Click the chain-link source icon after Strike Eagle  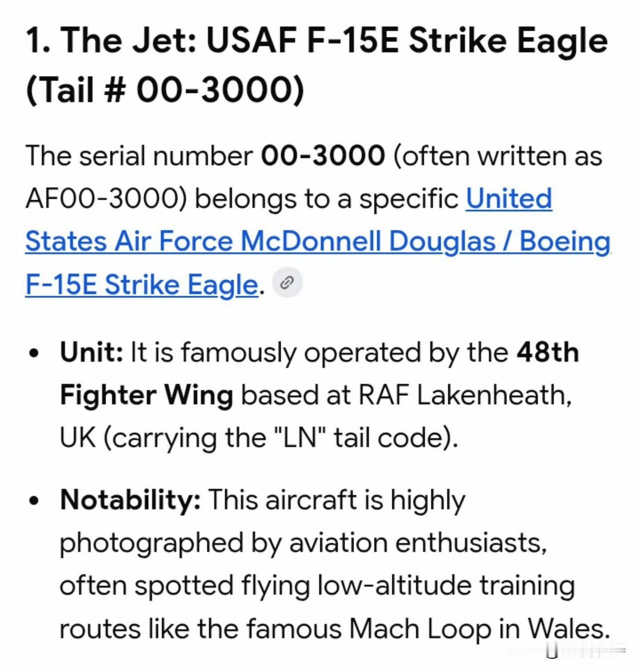286,282
